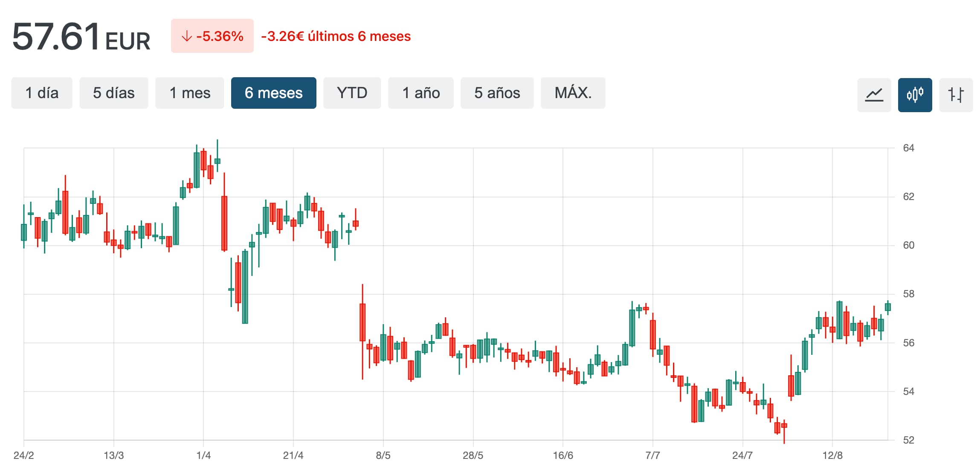Click the 12/8 date axis label
Screen dimensions: 980x470
pos(832,455)
